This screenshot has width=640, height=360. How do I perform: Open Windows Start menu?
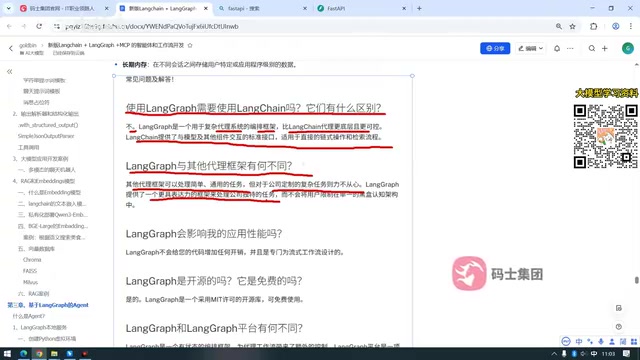pos(7,353)
